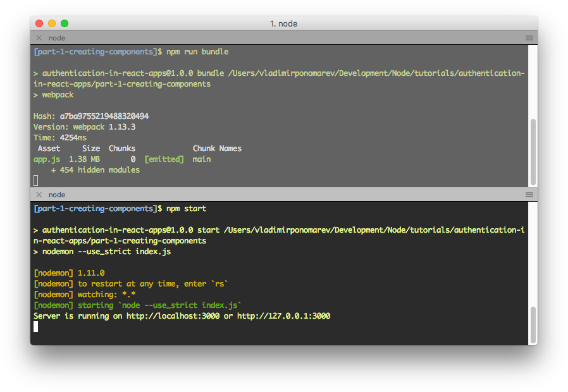The image size is (568, 392).
Task: Click the window title '1. node'
Action: pyautogui.click(x=283, y=23)
